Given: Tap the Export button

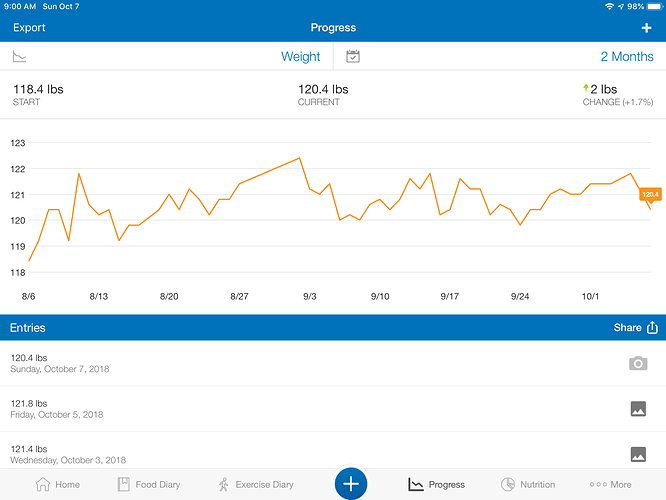Looking at the screenshot, I should tap(29, 28).
